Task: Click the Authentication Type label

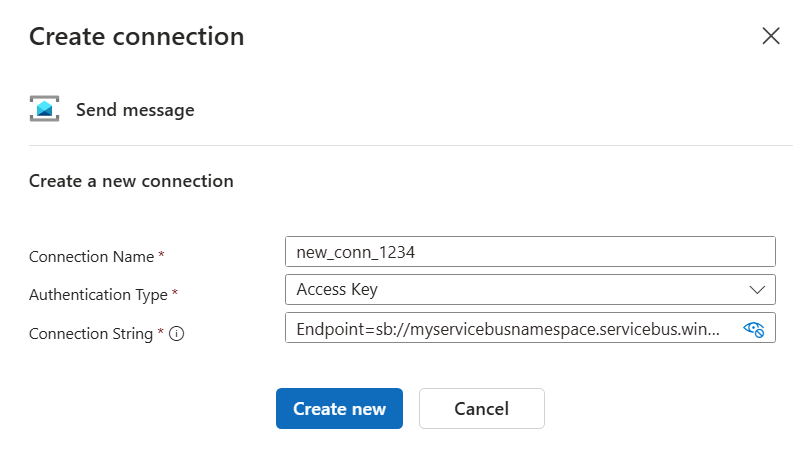Action: (98, 295)
